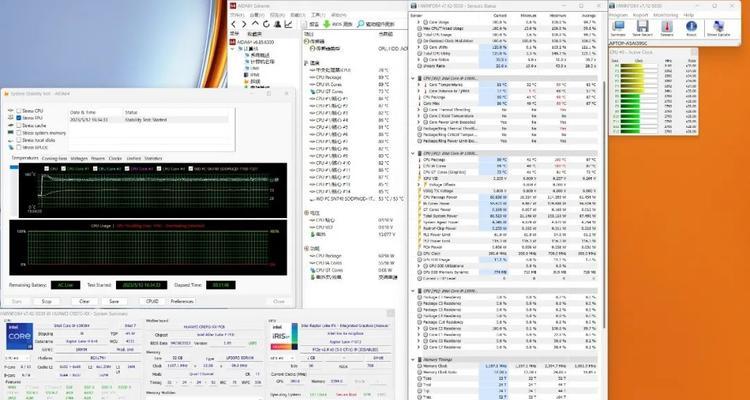Enable the Stress cache checkbox
This screenshot has width=750, height=400.
(19, 125)
